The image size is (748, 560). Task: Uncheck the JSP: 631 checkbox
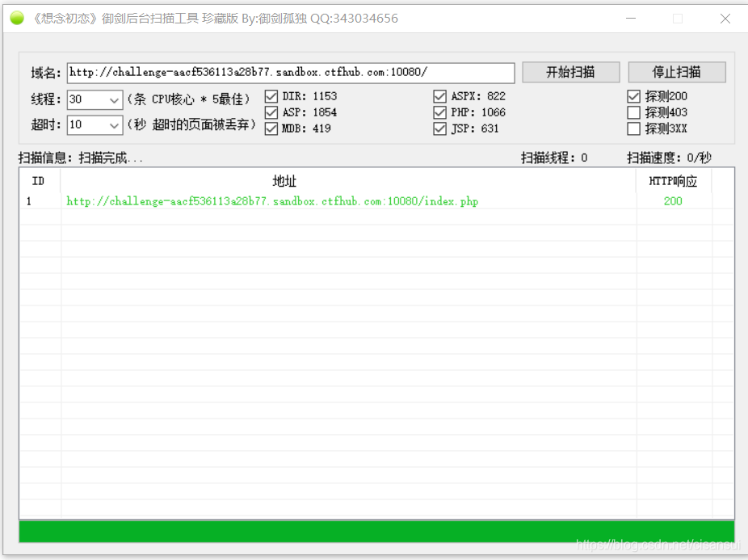point(439,129)
